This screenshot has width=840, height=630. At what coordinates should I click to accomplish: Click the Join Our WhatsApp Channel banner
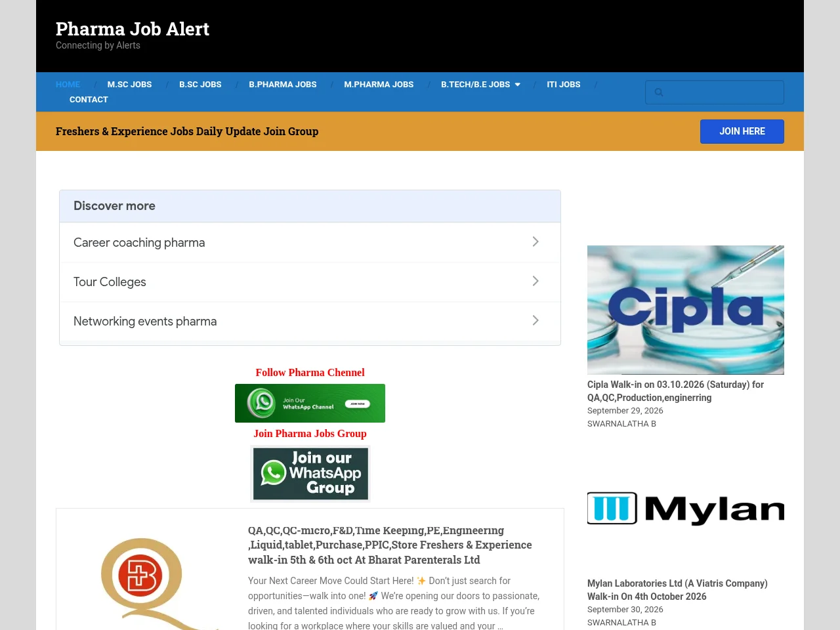pos(310,403)
